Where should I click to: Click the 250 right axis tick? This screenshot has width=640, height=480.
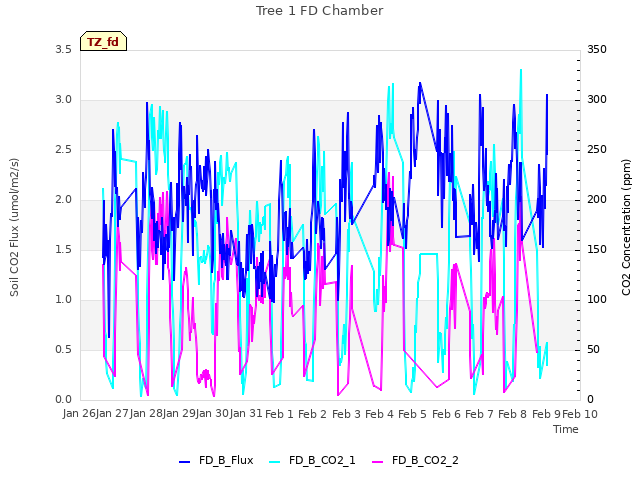(x=597, y=150)
